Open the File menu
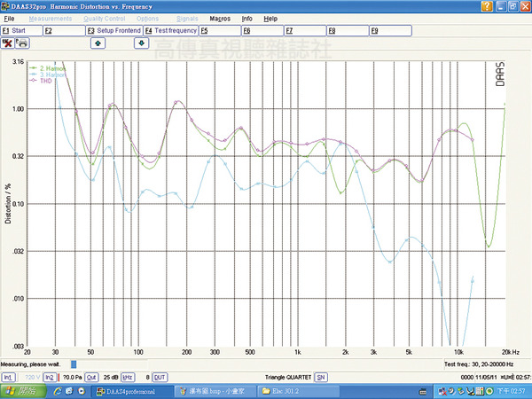The width and height of the screenshot is (532, 399). [9, 19]
